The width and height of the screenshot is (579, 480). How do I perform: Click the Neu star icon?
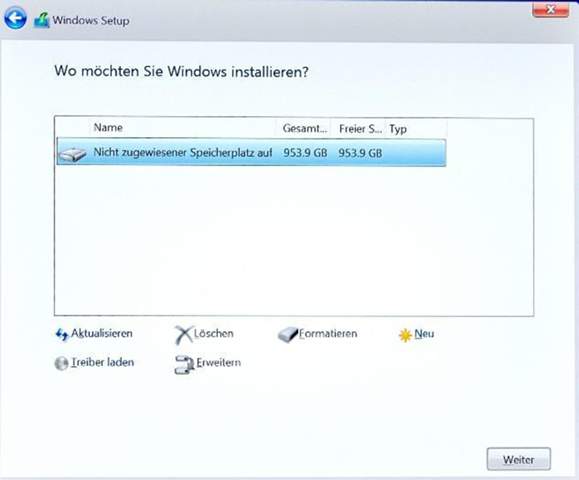405,335
